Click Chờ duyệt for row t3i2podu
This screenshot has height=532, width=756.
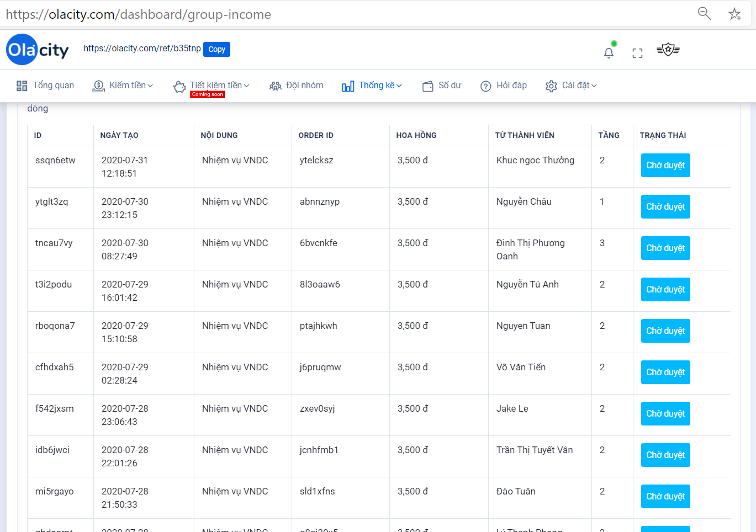click(x=665, y=290)
